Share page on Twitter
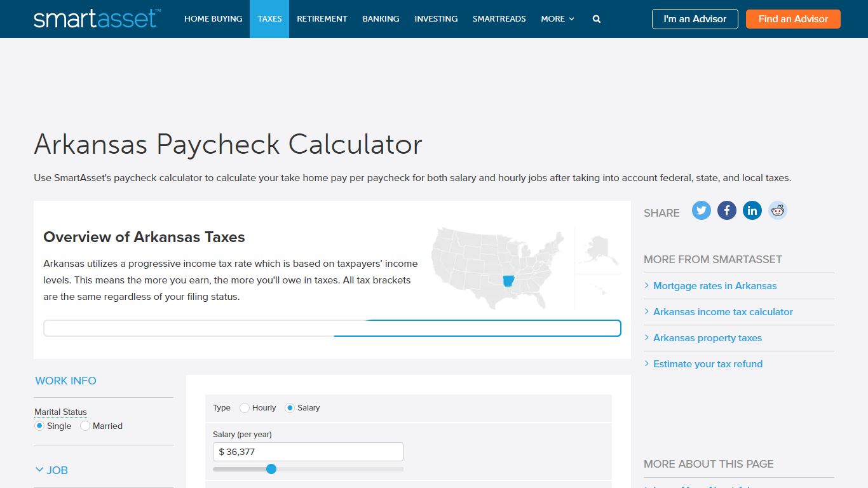The width and height of the screenshot is (868, 488). 702,210
